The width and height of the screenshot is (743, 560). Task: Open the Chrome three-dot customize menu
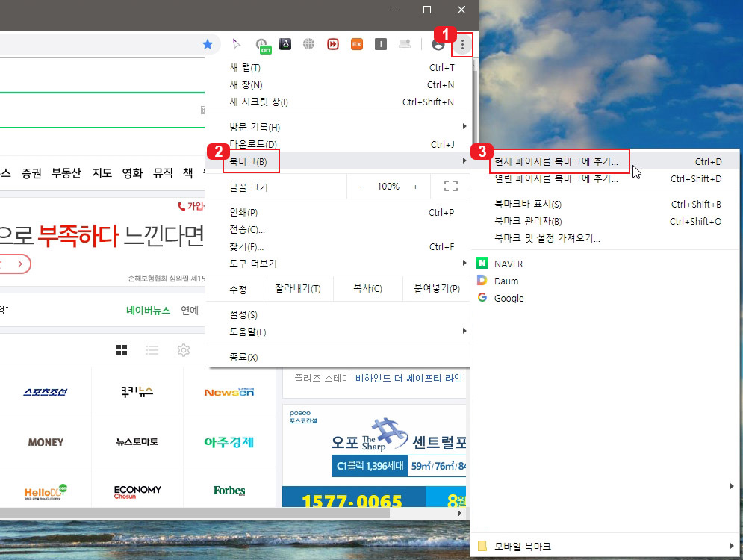[x=462, y=44]
